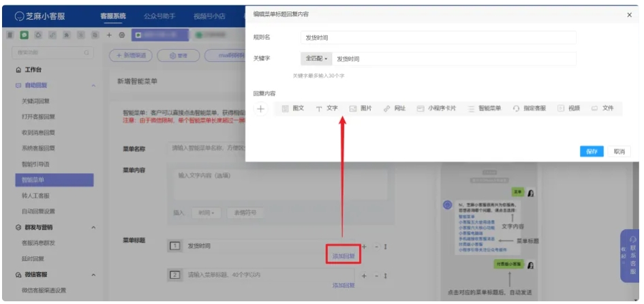Screen dimensions: 644x304
Task: Close the reply content edit dialog
Action: 628,14
